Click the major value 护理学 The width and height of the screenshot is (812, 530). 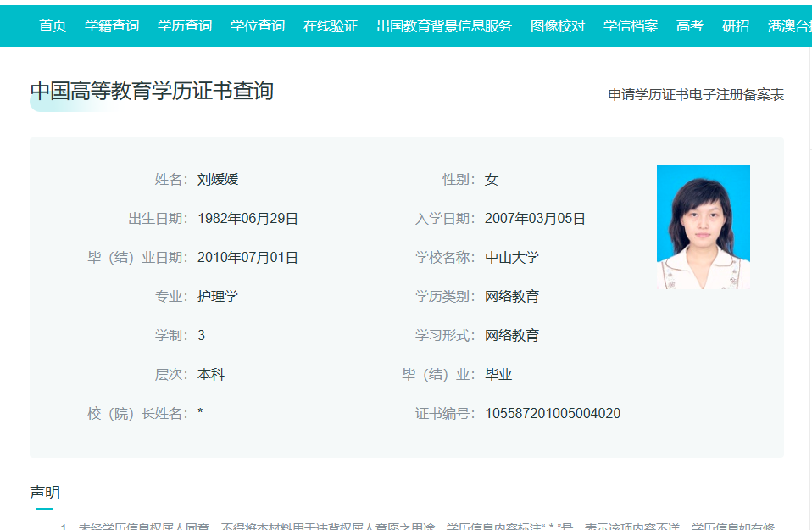point(218,296)
